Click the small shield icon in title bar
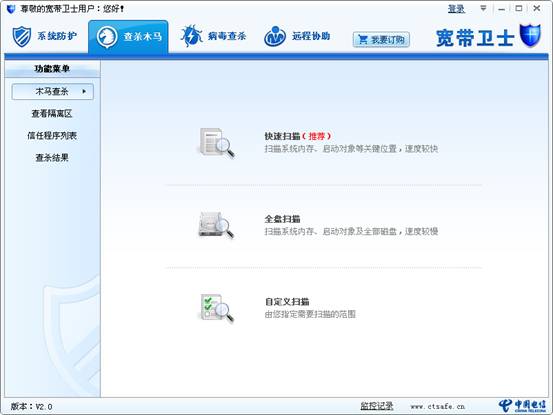 coord(11,9)
